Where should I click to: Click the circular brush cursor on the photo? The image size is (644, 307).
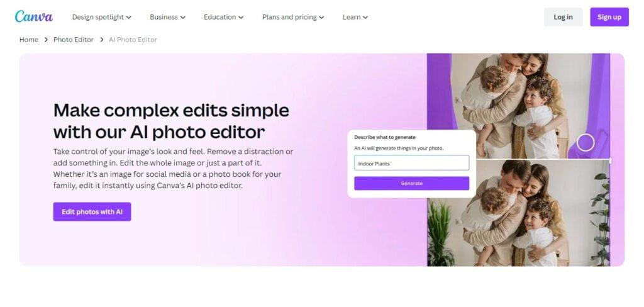(x=586, y=143)
